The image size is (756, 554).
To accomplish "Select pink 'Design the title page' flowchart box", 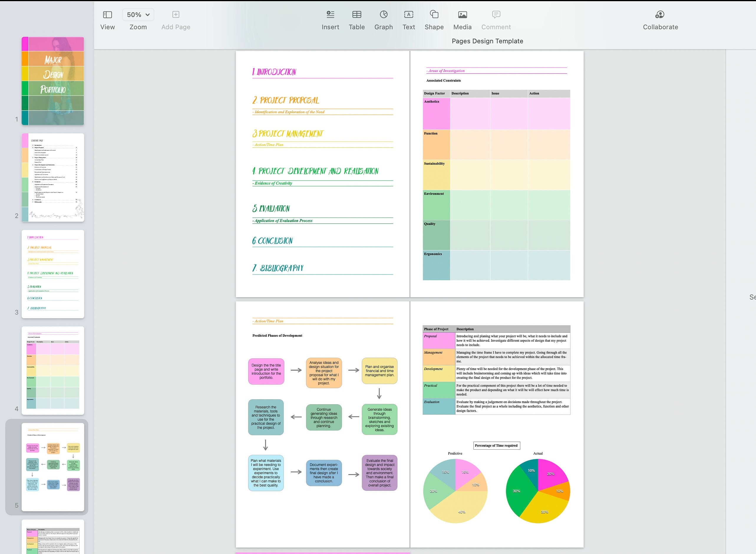I will [x=266, y=371].
